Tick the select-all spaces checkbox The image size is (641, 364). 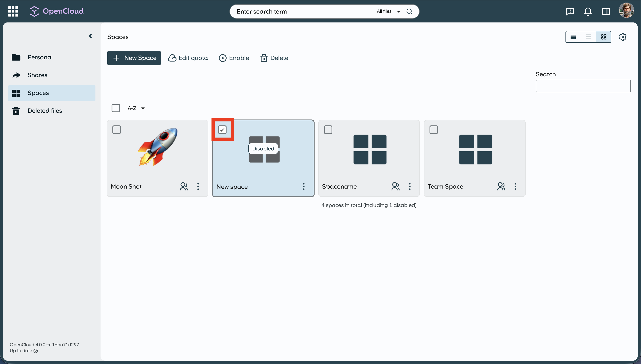point(116,108)
